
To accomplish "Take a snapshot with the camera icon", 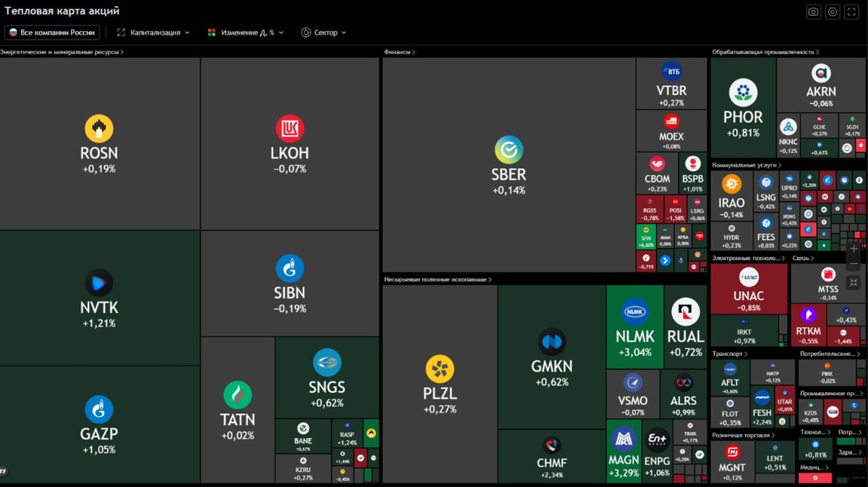I will pyautogui.click(x=814, y=12).
